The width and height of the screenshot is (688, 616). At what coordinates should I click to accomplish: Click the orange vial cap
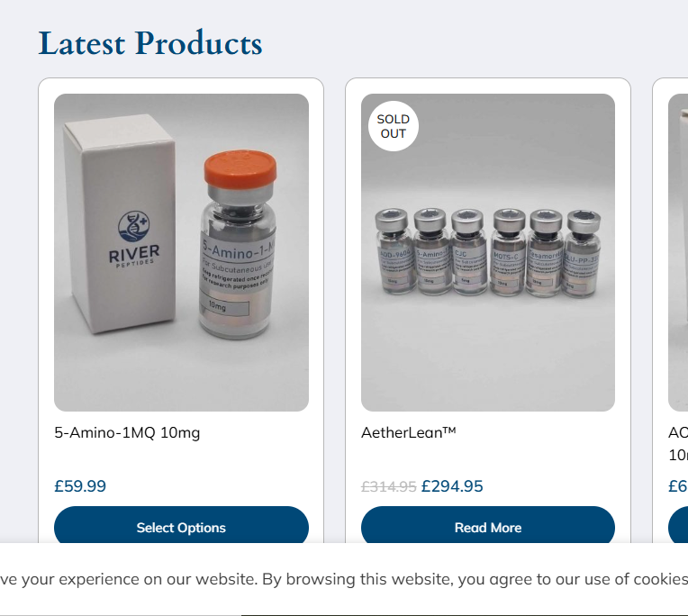tap(240, 168)
